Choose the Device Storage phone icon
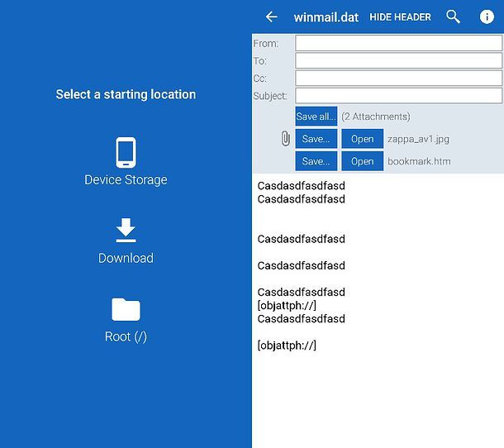The width and height of the screenshot is (504, 448). (126, 152)
